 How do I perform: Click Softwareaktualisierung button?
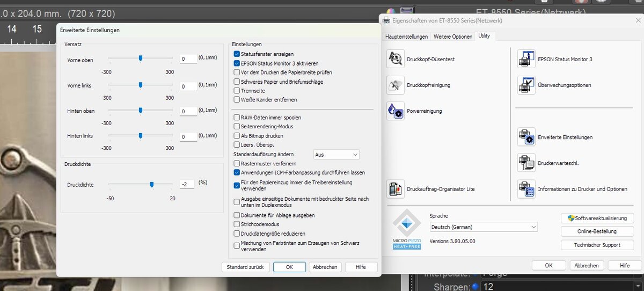pos(597,218)
